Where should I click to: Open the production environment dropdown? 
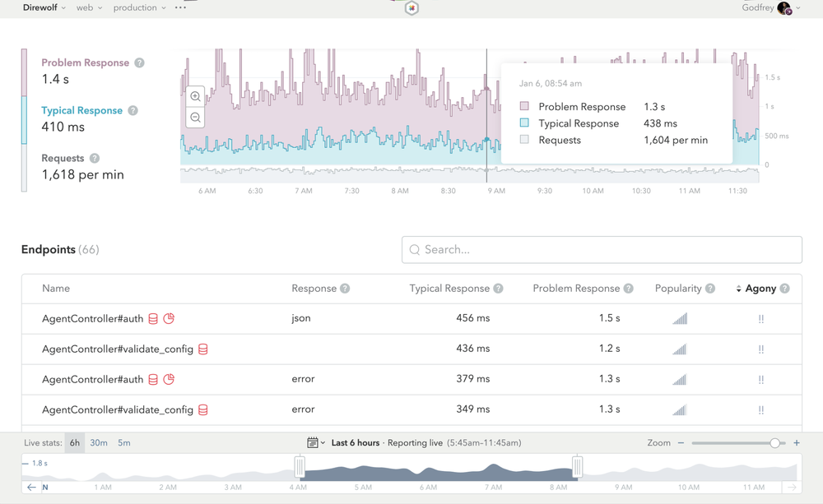pos(140,7)
